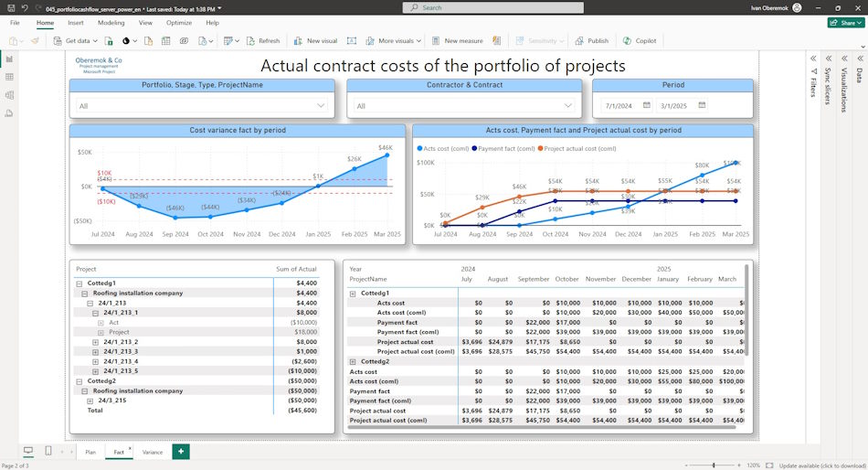Viewport: 868px width, 470px height.
Task: Save the report using the save icon
Action: coord(11,8)
